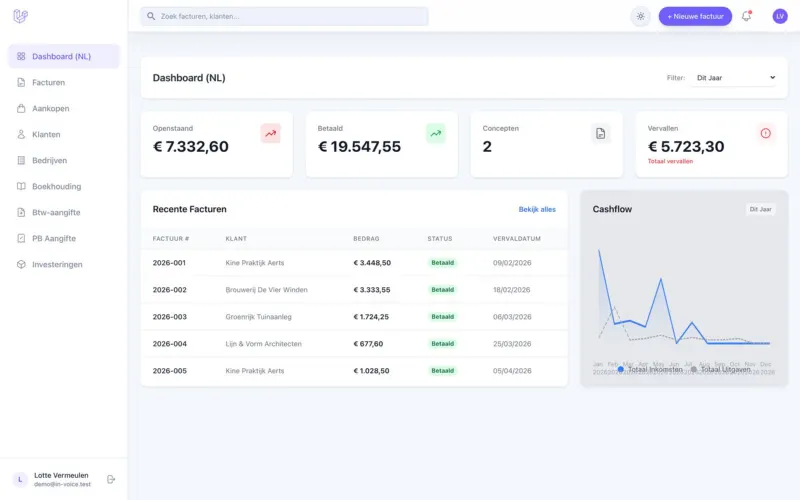Click the Betaald € 19.547,55 amount
Image resolution: width=800 pixels, height=500 pixels.
[x=359, y=147]
